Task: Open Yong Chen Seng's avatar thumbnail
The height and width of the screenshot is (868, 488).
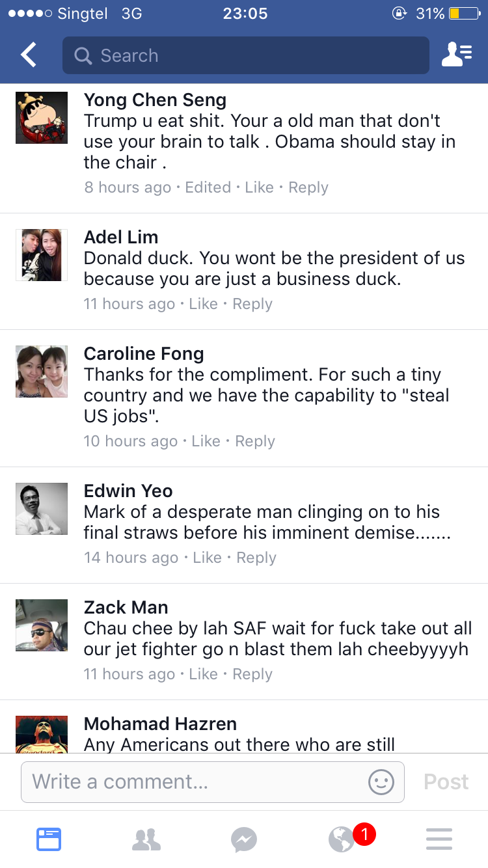Action: pyautogui.click(x=42, y=118)
